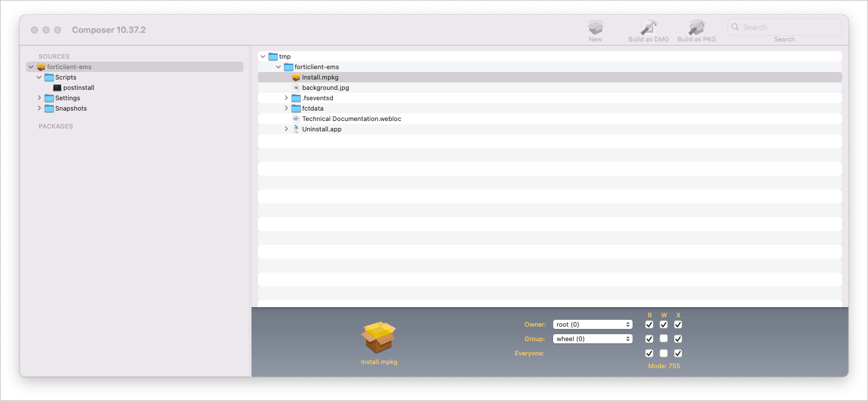The width and height of the screenshot is (868, 401).
Task: Toggle Owner execute permission checkbox
Action: [x=678, y=324]
